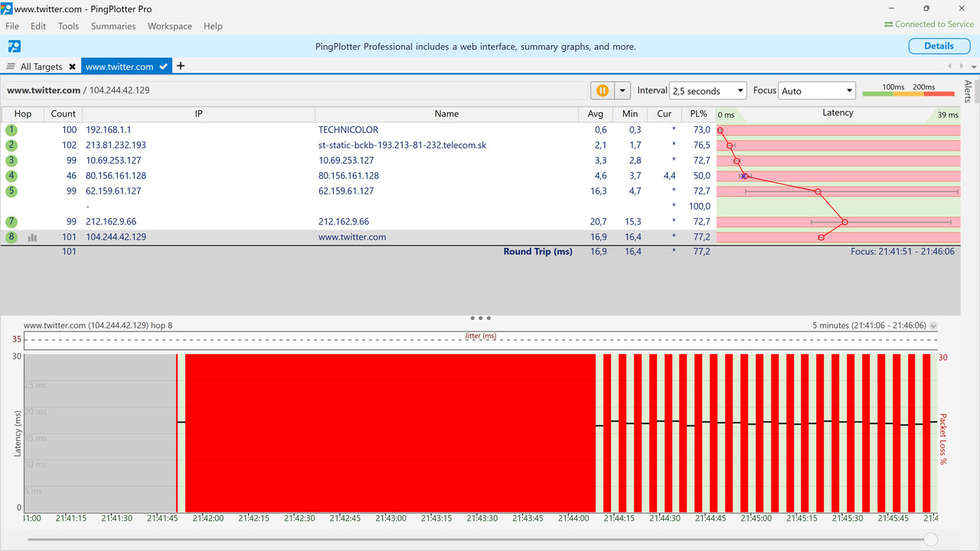980x551 pixels.
Task: Close the All Targets tab
Action: point(73,67)
